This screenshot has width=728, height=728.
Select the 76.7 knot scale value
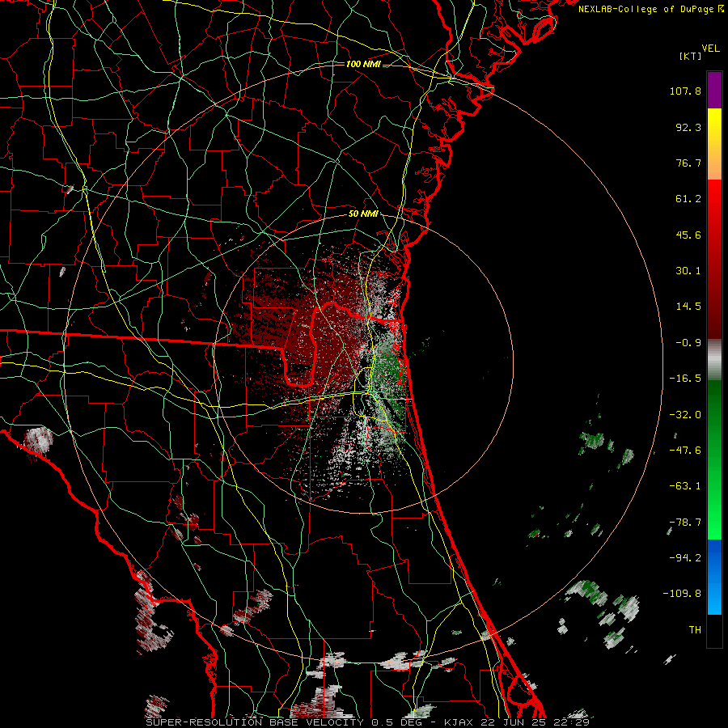688,163
